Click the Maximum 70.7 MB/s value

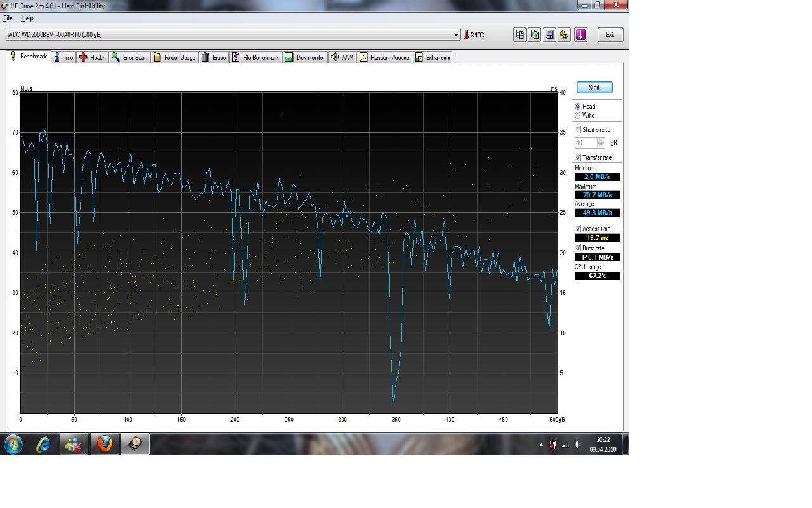tap(597, 195)
